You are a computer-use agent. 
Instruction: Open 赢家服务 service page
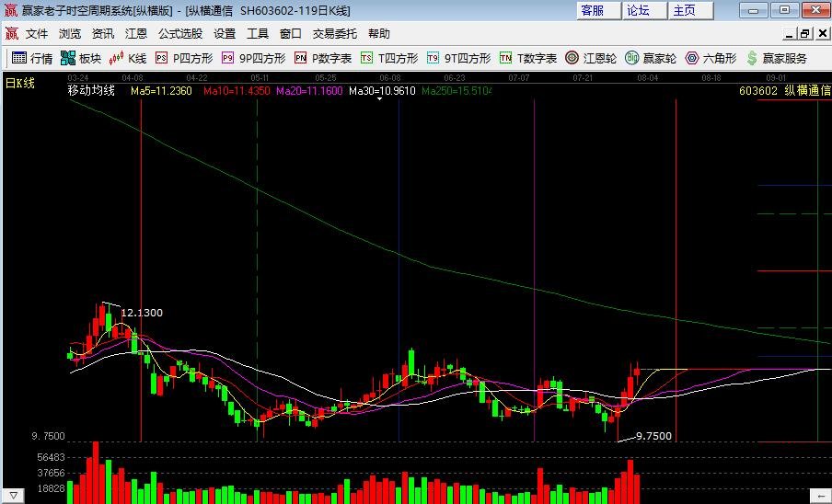pyautogui.click(x=776, y=58)
